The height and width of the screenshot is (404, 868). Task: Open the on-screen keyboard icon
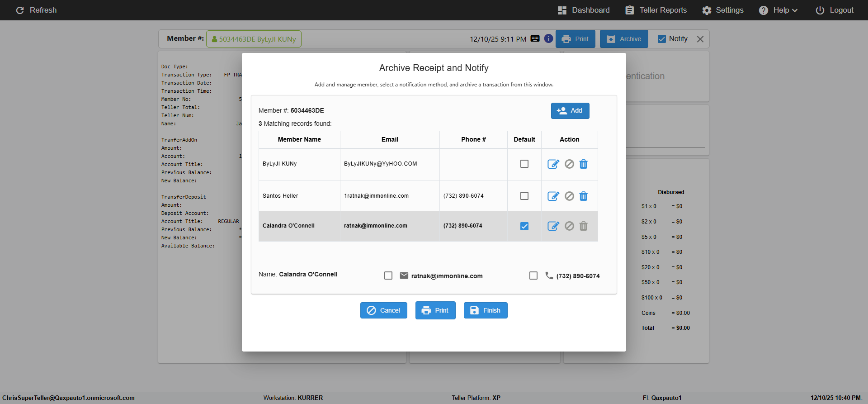point(535,39)
